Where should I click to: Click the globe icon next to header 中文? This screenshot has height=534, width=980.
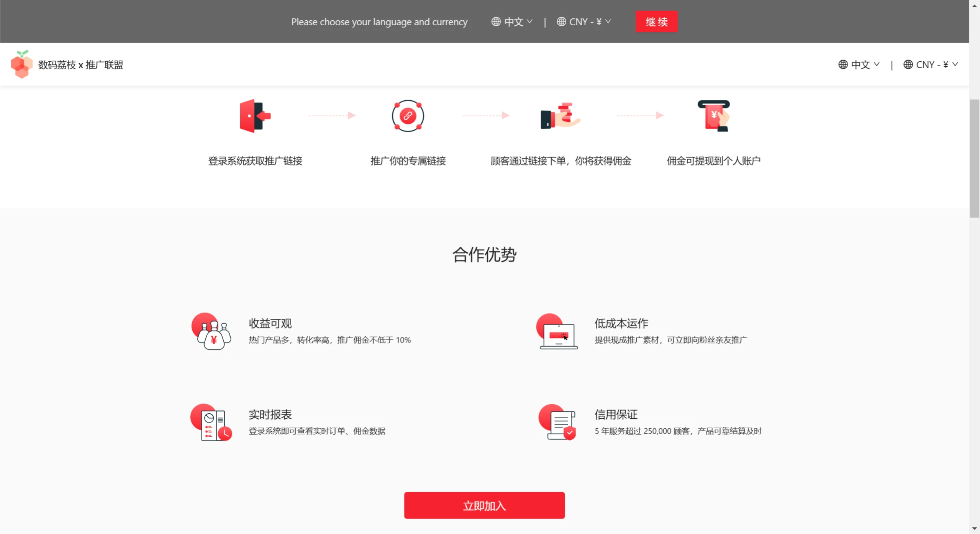[844, 64]
